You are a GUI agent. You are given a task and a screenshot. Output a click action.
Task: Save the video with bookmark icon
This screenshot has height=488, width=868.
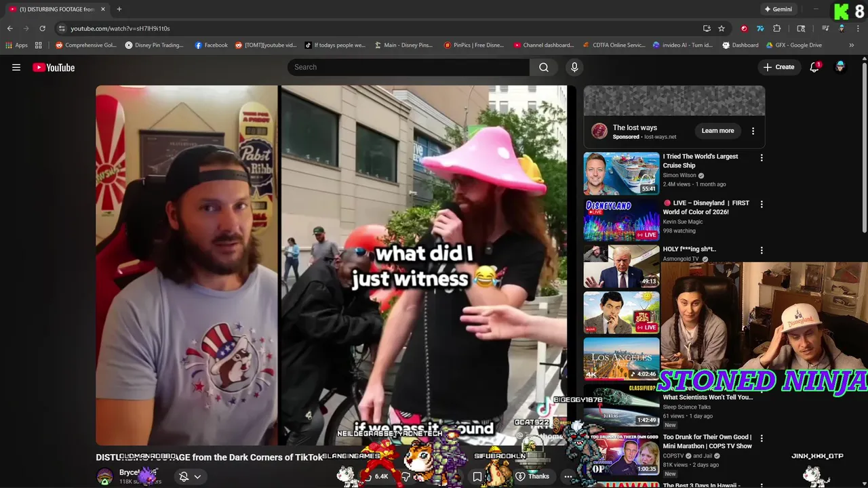click(x=477, y=476)
